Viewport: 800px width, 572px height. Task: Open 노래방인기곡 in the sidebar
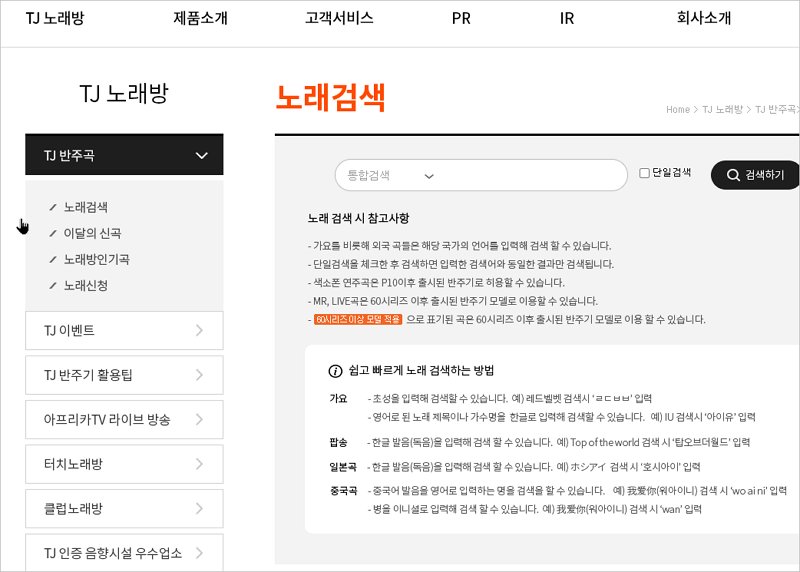pos(96,259)
